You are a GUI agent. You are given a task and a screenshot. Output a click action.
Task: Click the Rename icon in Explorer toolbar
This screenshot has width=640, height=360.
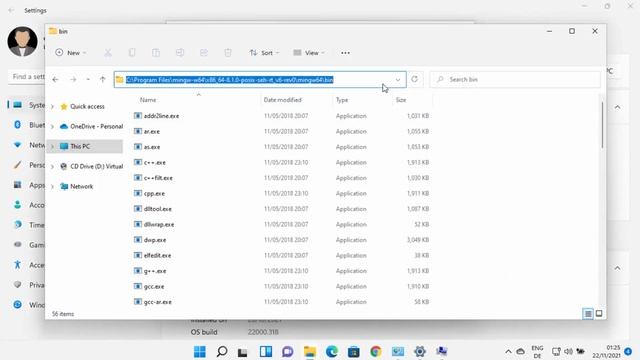pos(180,53)
